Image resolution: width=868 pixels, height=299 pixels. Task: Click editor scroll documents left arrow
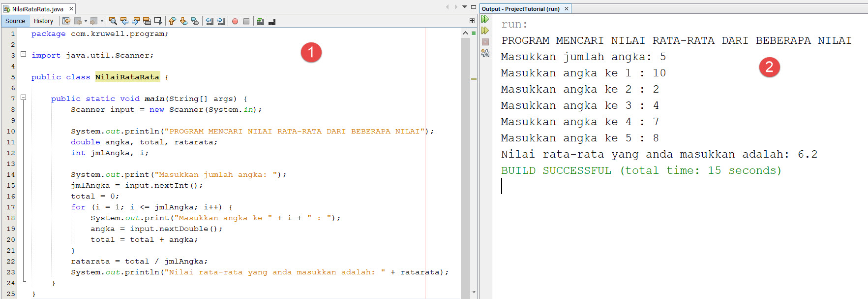(x=448, y=7)
